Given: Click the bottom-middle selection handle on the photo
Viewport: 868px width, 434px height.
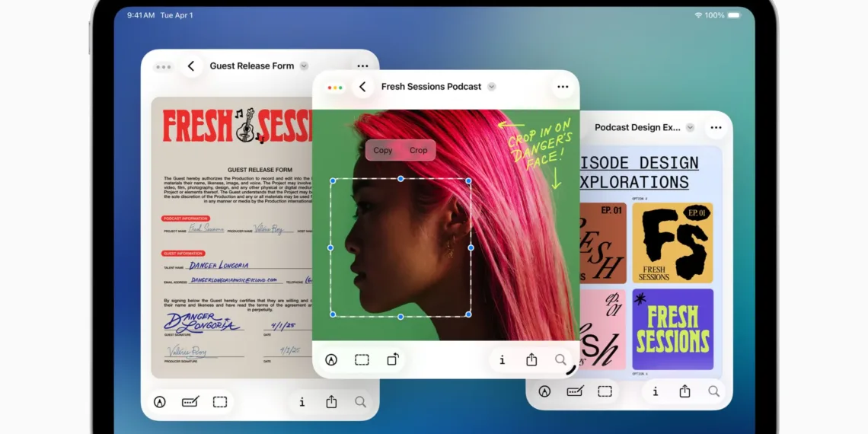Looking at the screenshot, I should click(x=400, y=317).
